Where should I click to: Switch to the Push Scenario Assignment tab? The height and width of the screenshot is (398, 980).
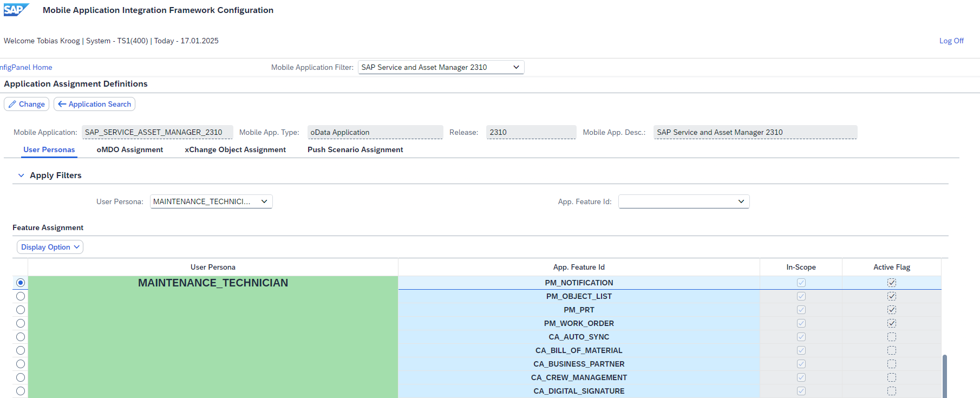[x=355, y=149]
